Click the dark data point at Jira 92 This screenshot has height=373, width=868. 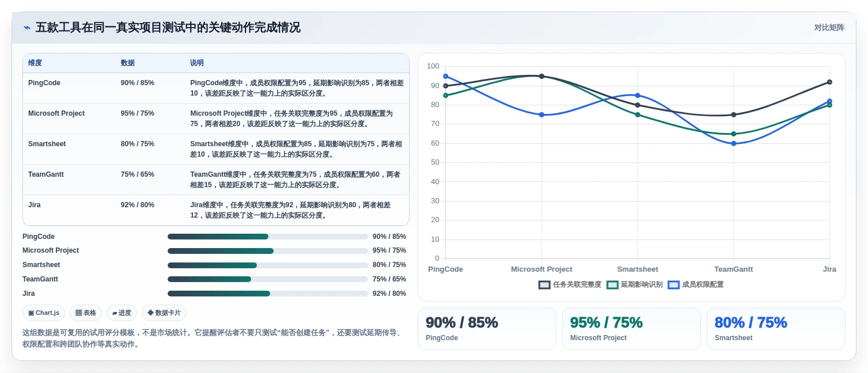point(829,82)
